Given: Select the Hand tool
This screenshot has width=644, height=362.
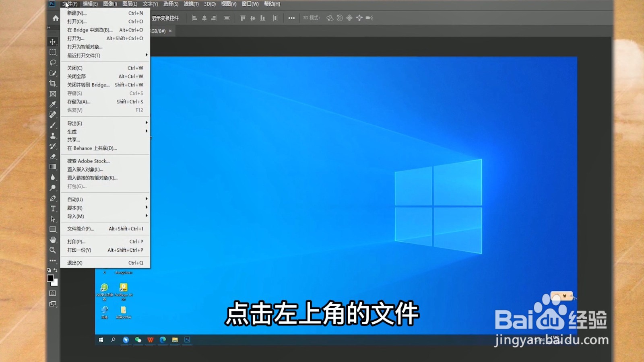Looking at the screenshot, I should [x=52, y=240].
